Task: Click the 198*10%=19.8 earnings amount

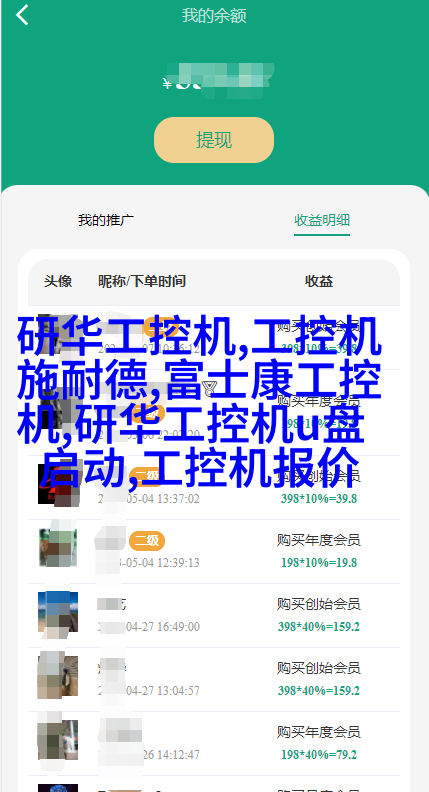Action: [x=319, y=563]
